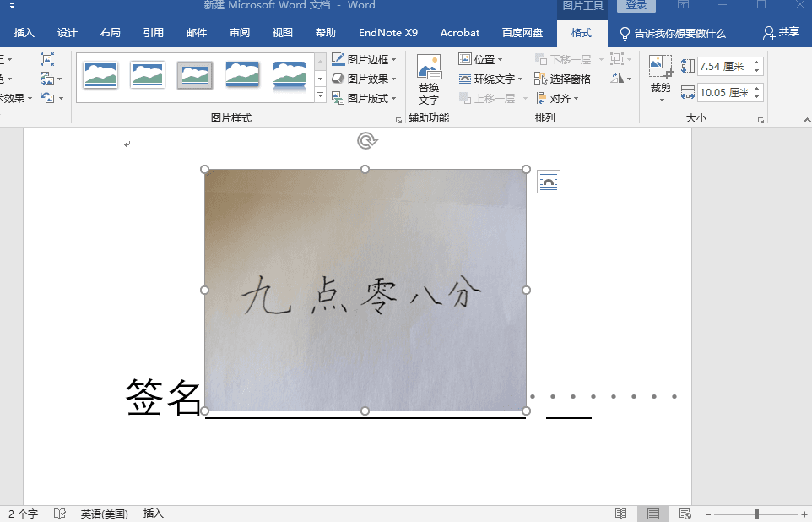The width and height of the screenshot is (812, 522).
Task: Click the 英语(美国) language indicator
Action: click(x=104, y=514)
